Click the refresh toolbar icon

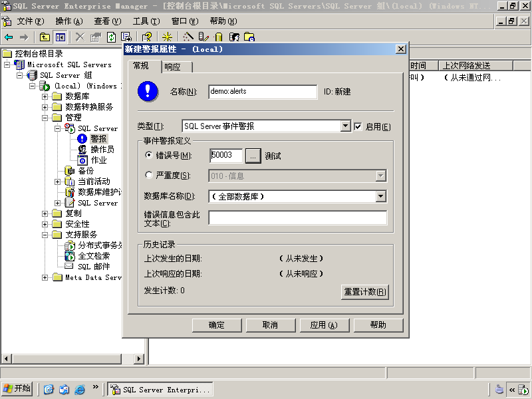coord(111,37)
